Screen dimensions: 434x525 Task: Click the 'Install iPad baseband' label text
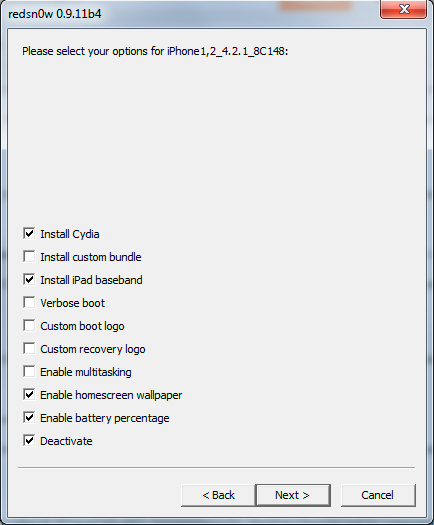coord(91,280)
